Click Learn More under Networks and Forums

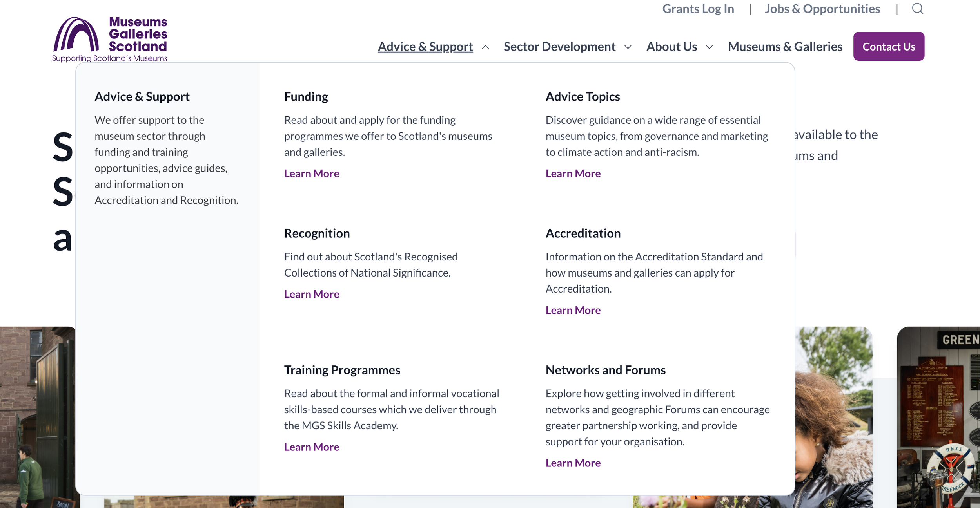coord(573,463)
